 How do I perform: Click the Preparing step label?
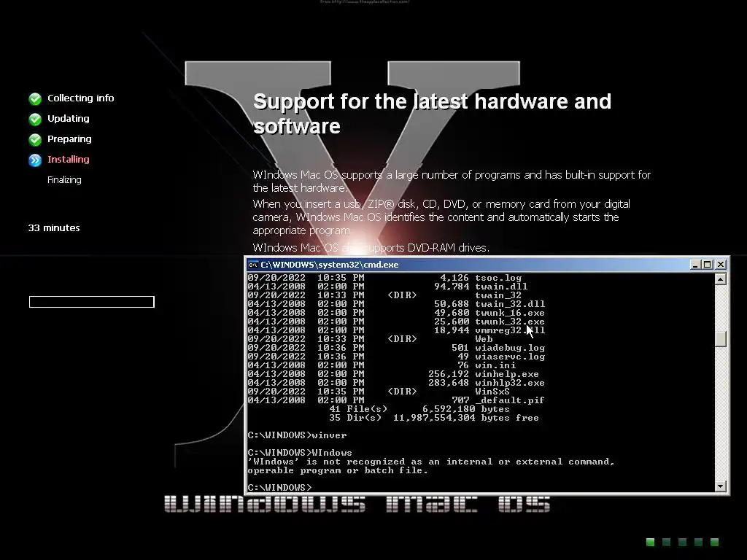coord(69,139)
